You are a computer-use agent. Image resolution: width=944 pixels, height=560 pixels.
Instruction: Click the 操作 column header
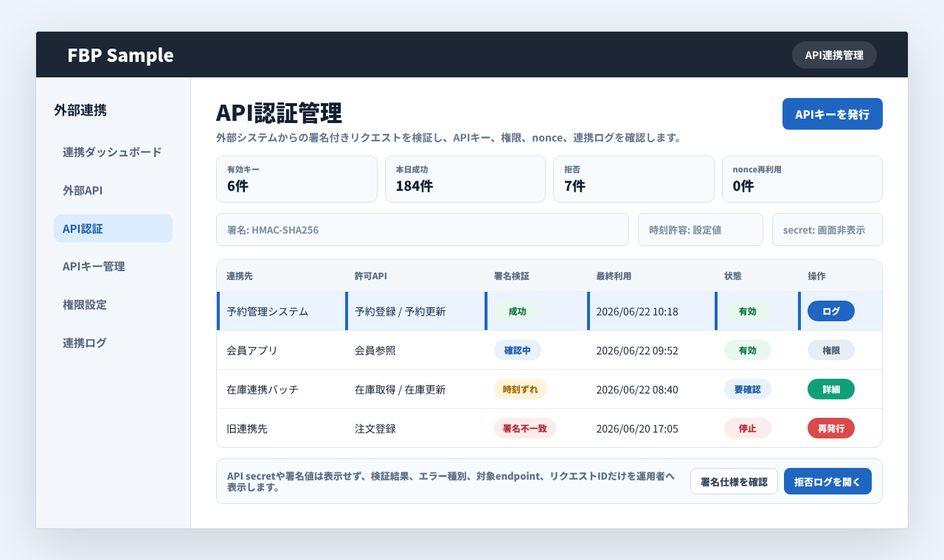tap(816, 276)
